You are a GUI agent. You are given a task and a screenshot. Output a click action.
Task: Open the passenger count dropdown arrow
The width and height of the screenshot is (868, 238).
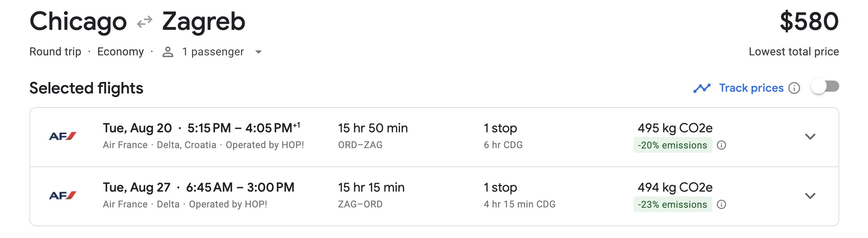258,52
